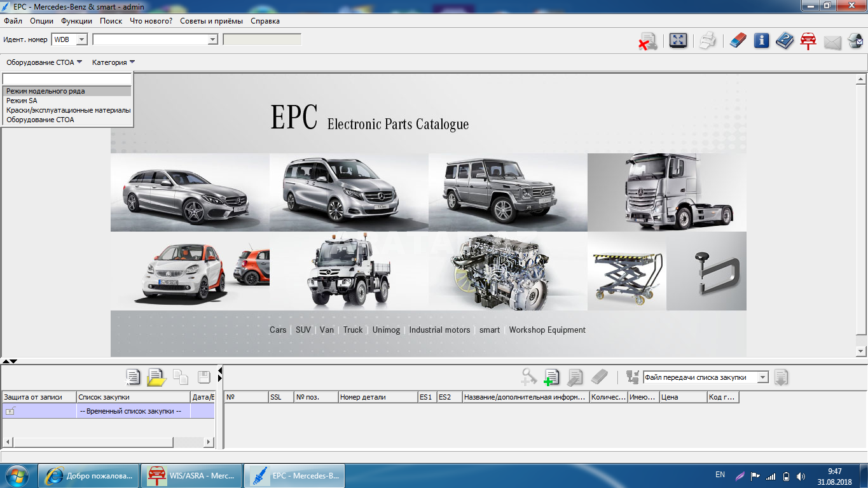Open the Справка menu
Screen dimensions: 868x488
[265, 21]
